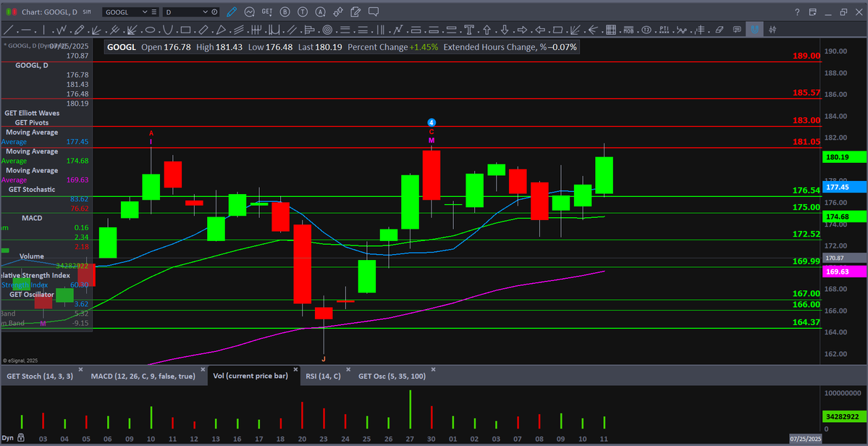Click the blue wave 4 marker

click(431, 122)
